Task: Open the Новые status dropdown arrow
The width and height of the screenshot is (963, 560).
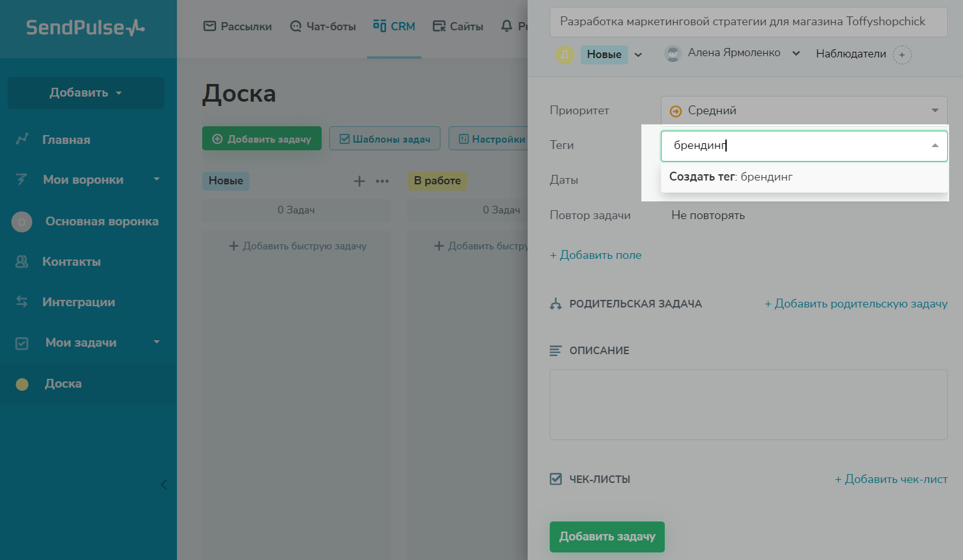Action: pos(638,55)
